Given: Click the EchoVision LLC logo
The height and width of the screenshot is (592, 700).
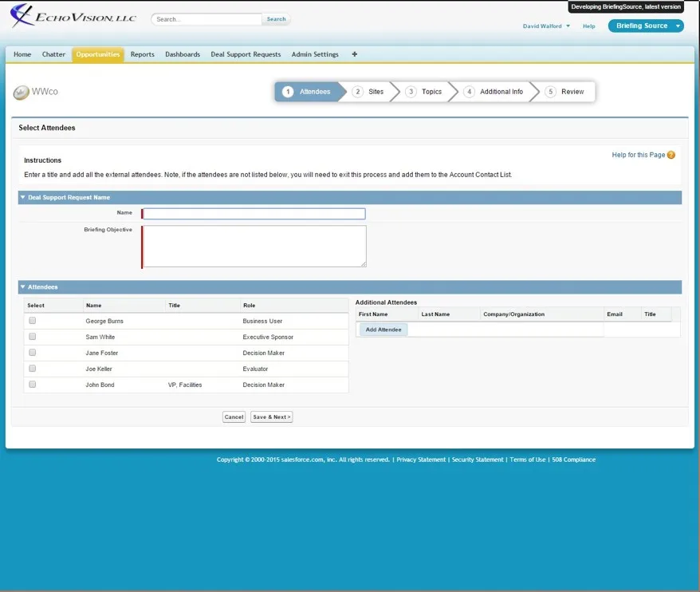Looking at the screenshot, I should (73, 16).
